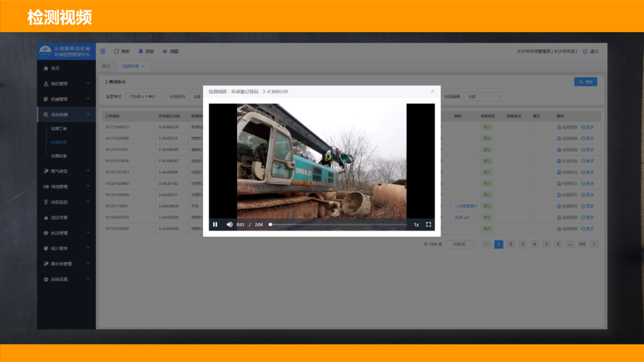Open video fullscreen mode

click(x=428, y=224)
